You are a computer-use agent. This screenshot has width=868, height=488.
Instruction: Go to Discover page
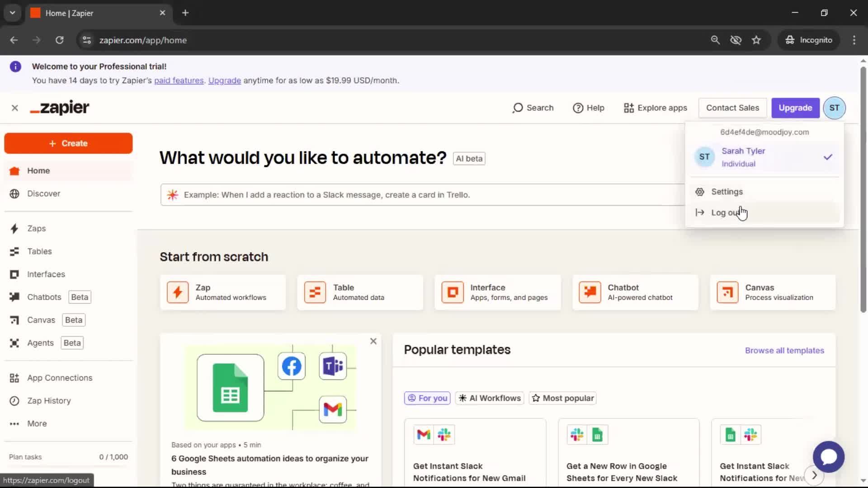tap(43, 193)
